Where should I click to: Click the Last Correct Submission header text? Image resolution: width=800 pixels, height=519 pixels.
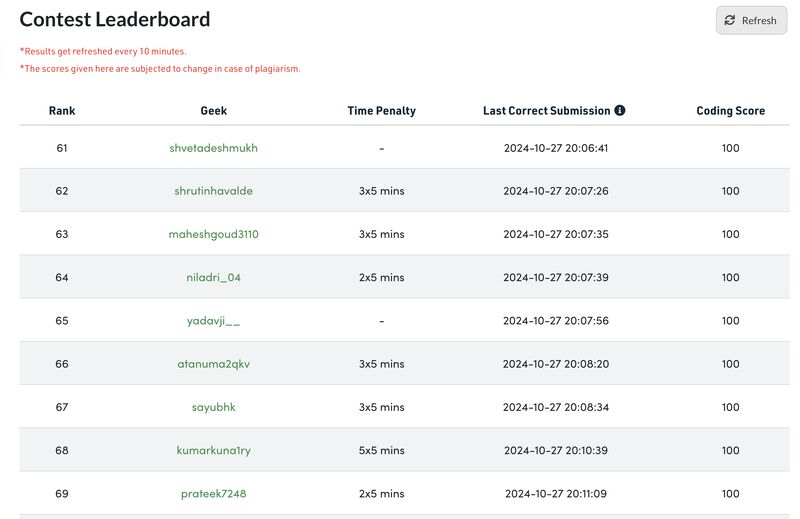click(546, 111)
